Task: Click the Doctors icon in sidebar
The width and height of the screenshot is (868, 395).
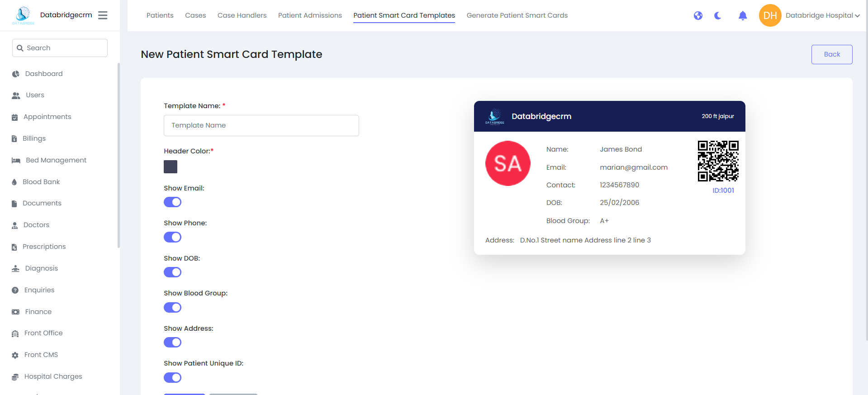Action: coord(15,225)
